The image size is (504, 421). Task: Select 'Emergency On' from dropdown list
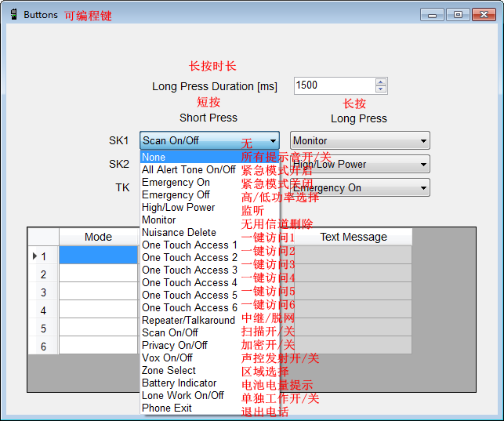coord(176,182)
